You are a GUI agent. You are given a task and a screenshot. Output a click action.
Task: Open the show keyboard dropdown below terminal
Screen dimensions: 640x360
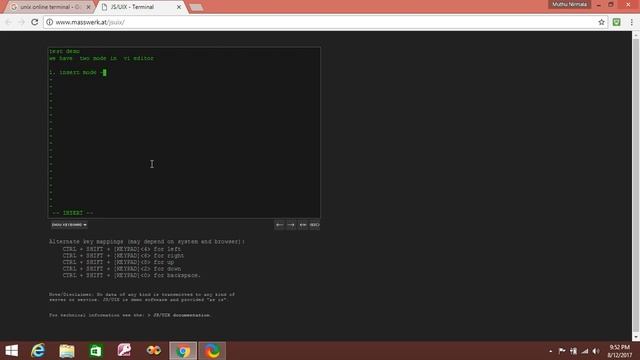tap(69, 225)
